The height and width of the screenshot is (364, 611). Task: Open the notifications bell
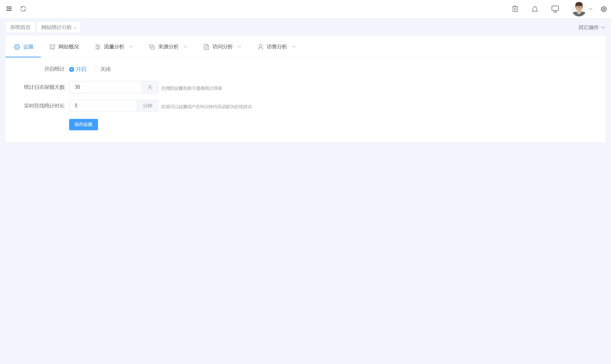(535, 9)
